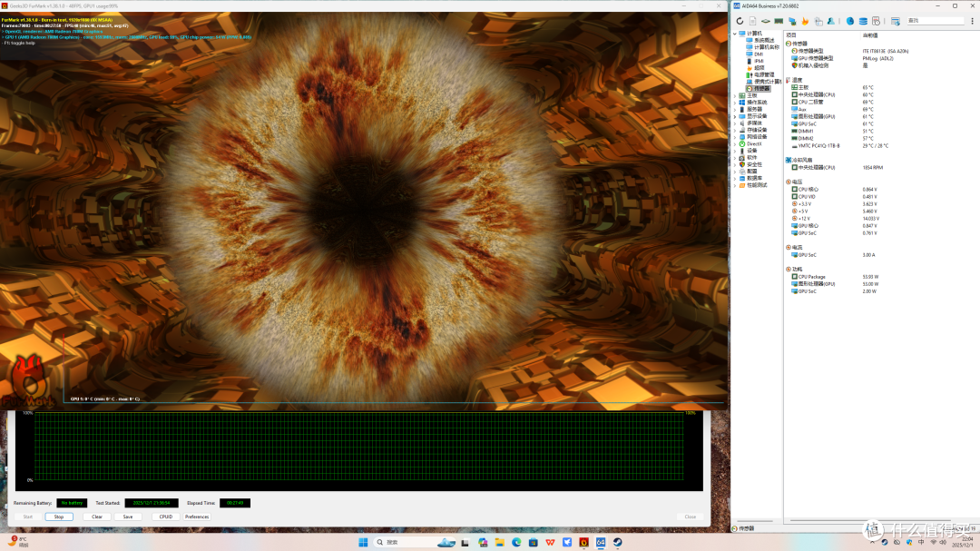The width and height of the screenshot is (980, 551).
Task: Select 软件 in the AIDA64 tree
Action: 752,158
